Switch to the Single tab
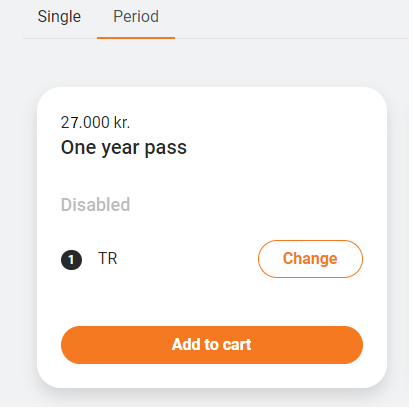This screenshot has height=411, width=414. click(59, 17)
